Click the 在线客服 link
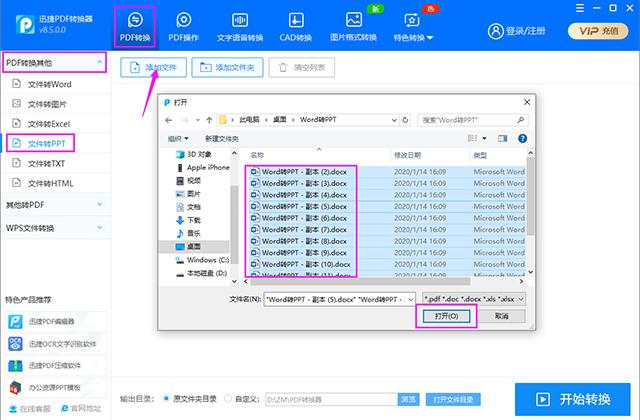Image resolution: width=640 pixels, height=420 pixels. click(x=30, y=409)
